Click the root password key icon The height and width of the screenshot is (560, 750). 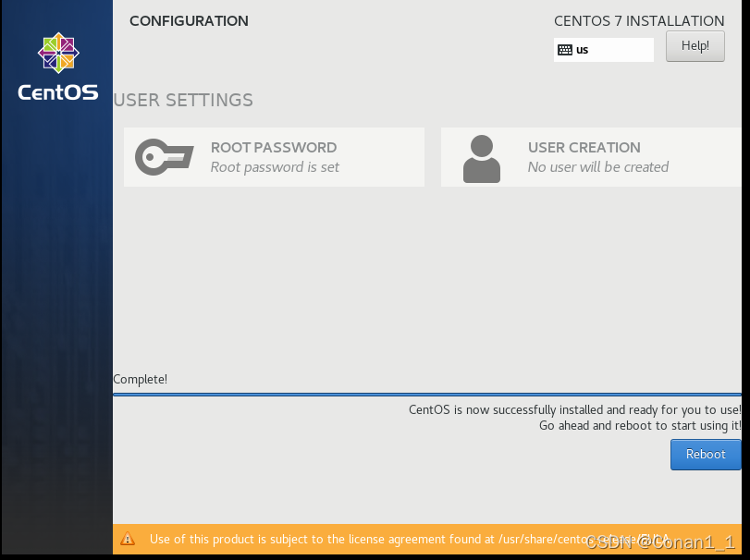pyautogui.click(x=164, y=157)
